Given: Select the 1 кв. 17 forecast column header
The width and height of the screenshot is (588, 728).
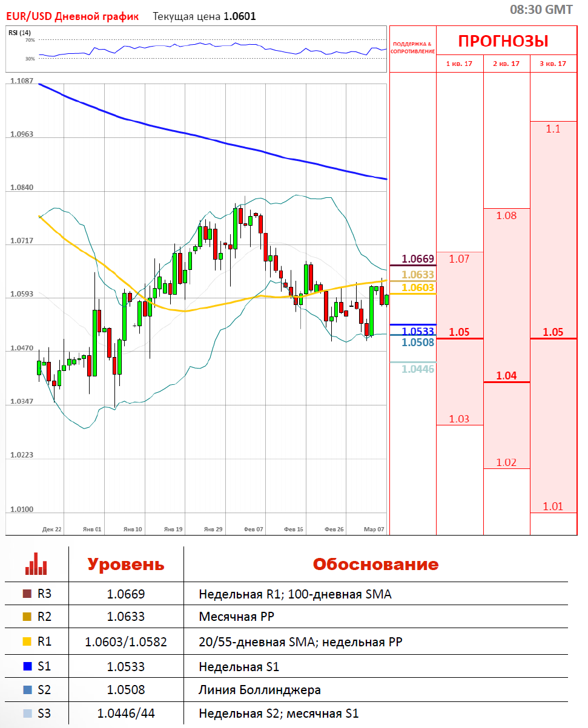Looking at the screenshot, I should [x=459, y=64].
